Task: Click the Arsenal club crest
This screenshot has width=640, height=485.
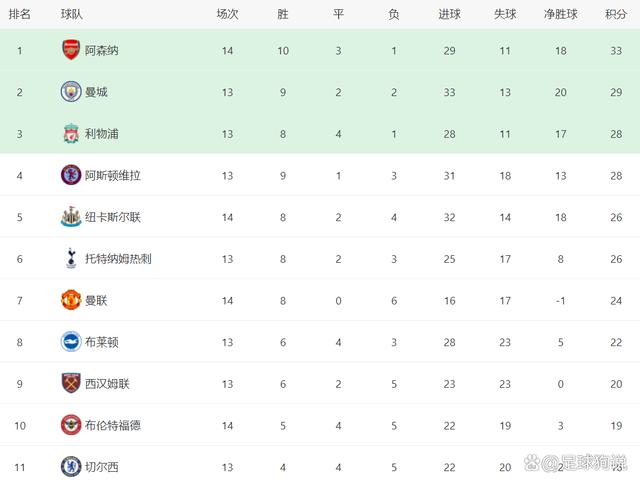Action: point(71,50)
